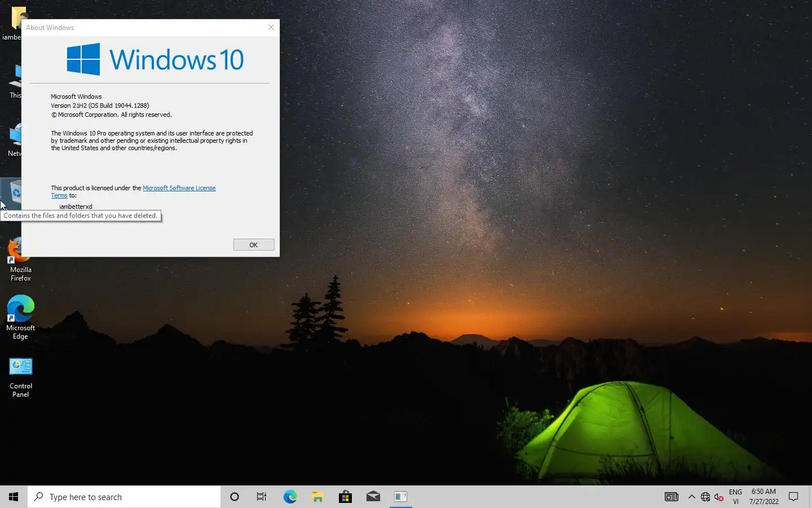This screenshot has height=508, width=812.
Task: Switch the ENG input language indicator
Action: (735, 497)
